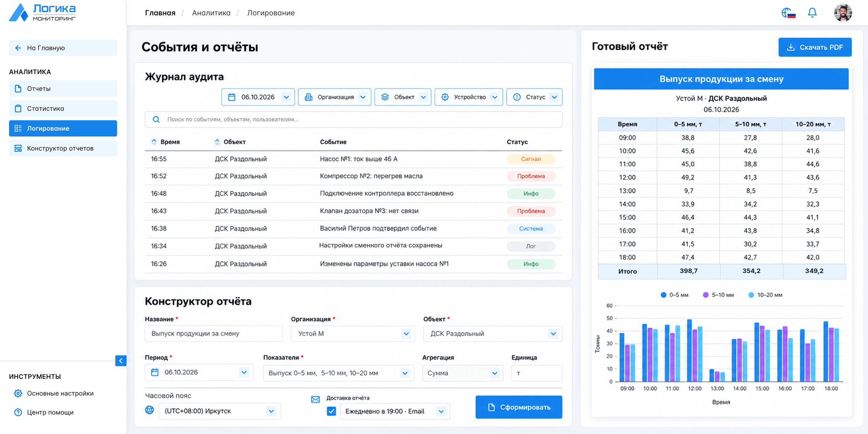Go to Статистика in the sidebar

tap(63, 108)
